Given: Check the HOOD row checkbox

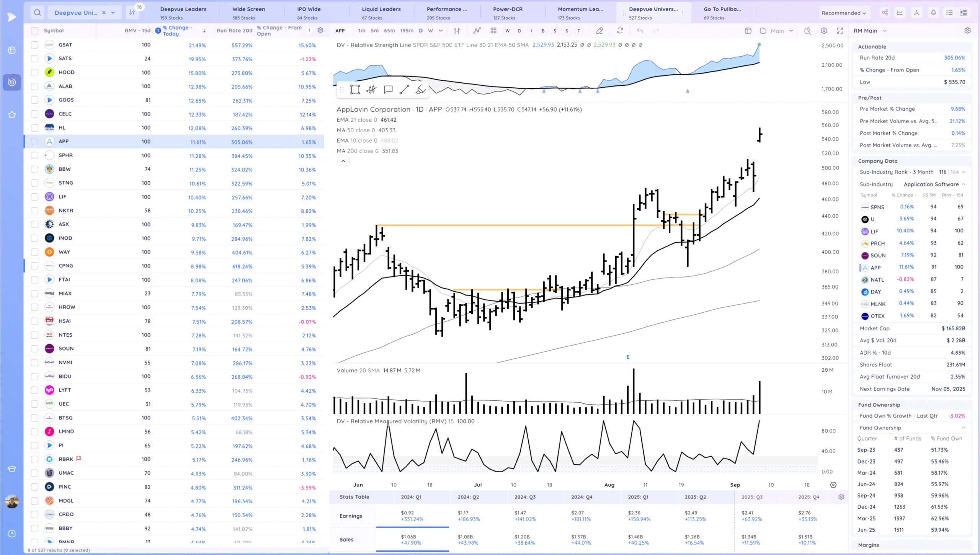Looking at the screenshot, I should pos(34,73).
